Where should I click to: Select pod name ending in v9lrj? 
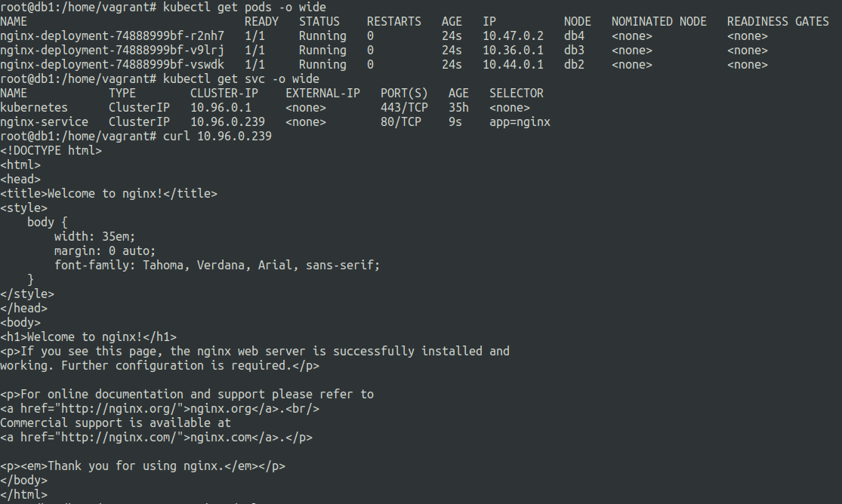pos(113,51)
